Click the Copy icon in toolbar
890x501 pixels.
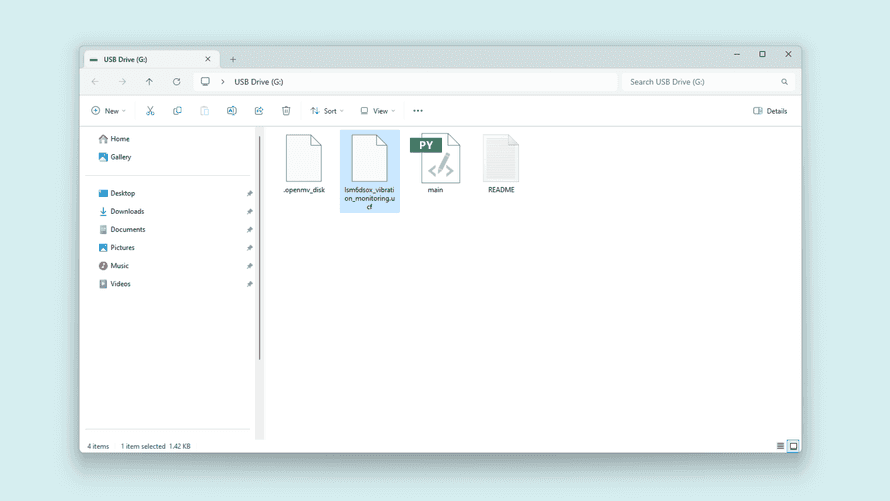pyautogui.click(x=177, y=111)
